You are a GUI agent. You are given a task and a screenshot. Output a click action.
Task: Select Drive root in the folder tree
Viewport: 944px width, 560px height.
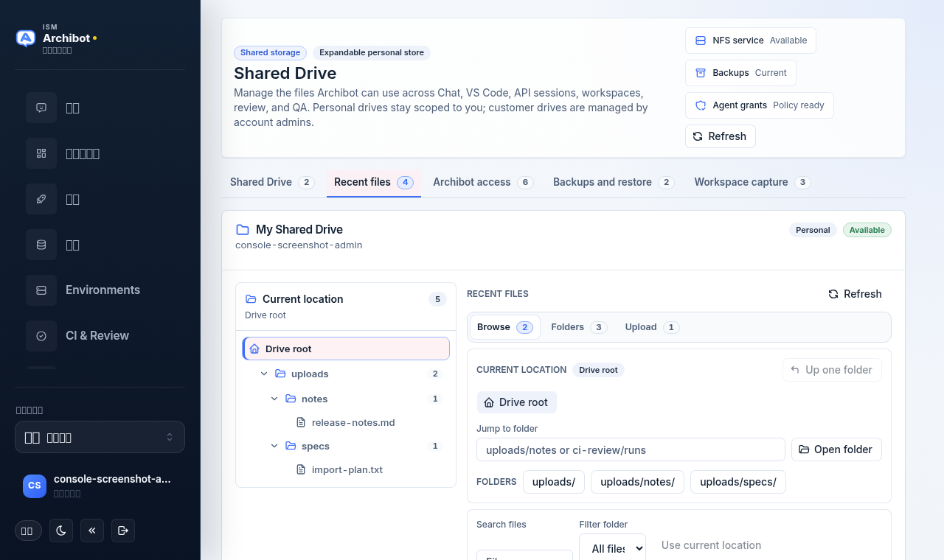(x=346, y=349)
